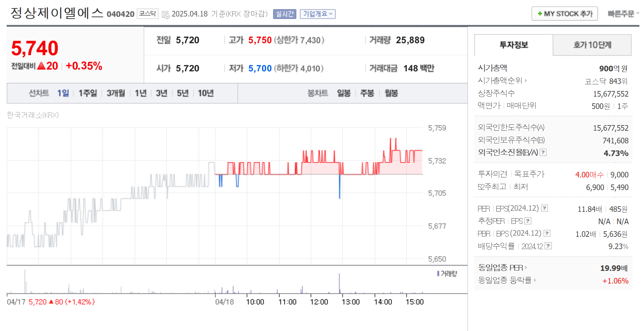Click the 14:00 time axis label

click(x=383, y=302)
